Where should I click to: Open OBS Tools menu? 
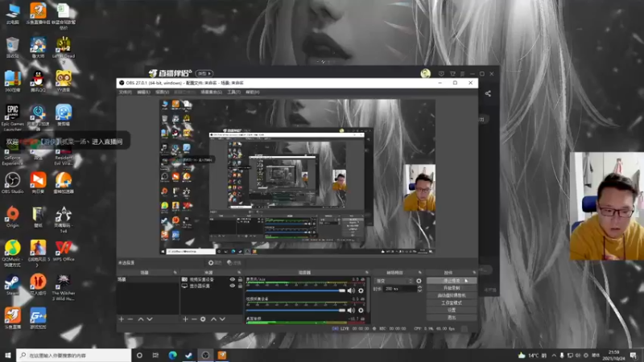[233, 93]
